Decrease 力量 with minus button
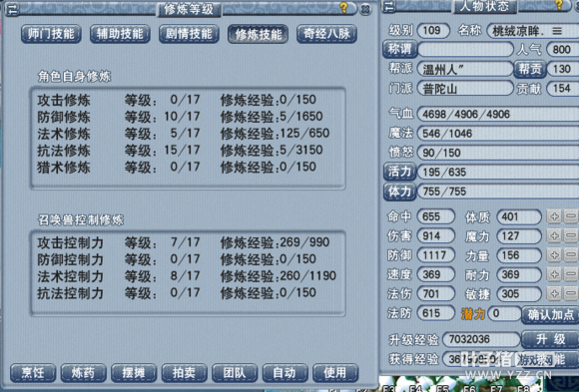This screenshot has height=392, width=579. pyautogui.click(x=571, y=255)
